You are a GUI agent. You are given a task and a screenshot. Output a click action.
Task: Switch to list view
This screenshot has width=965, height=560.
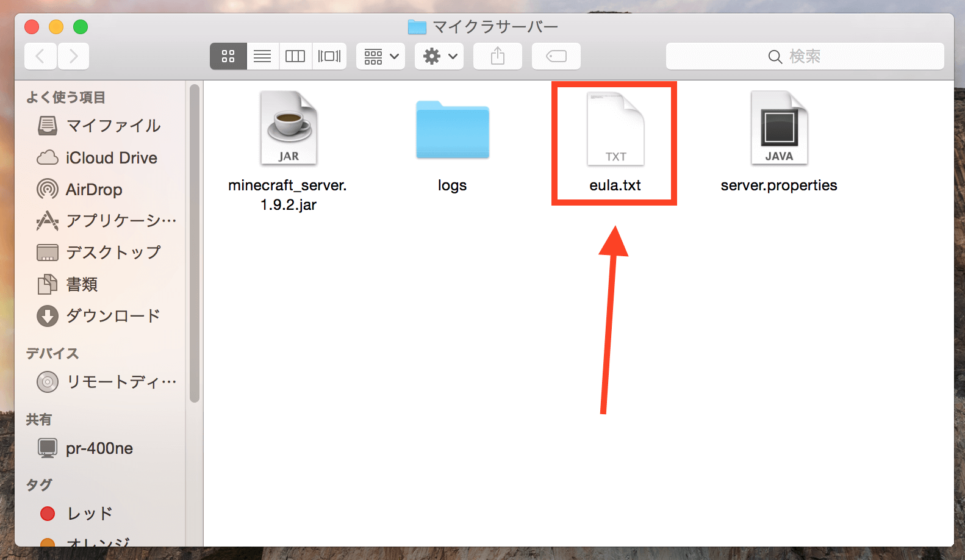(262, 56)
